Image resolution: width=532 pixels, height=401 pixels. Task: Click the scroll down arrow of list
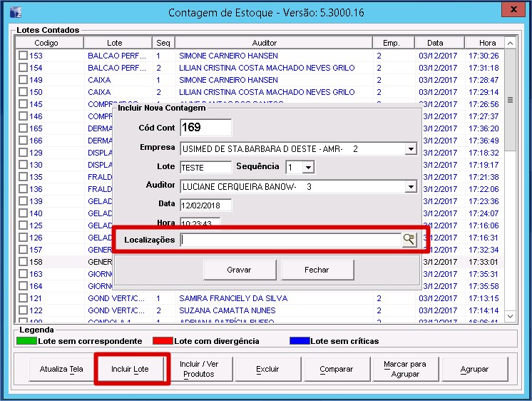510,315
